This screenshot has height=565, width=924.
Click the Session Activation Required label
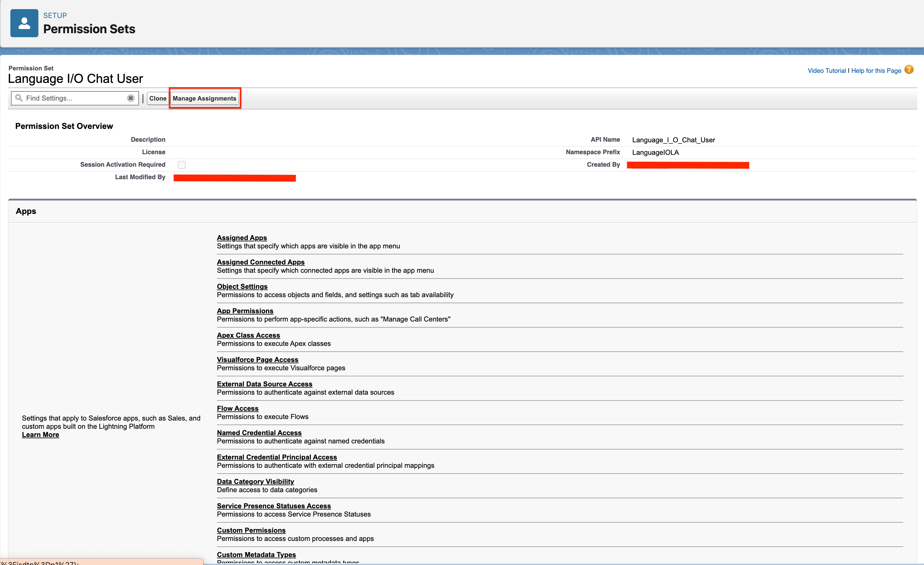click(x=123, y=165)
